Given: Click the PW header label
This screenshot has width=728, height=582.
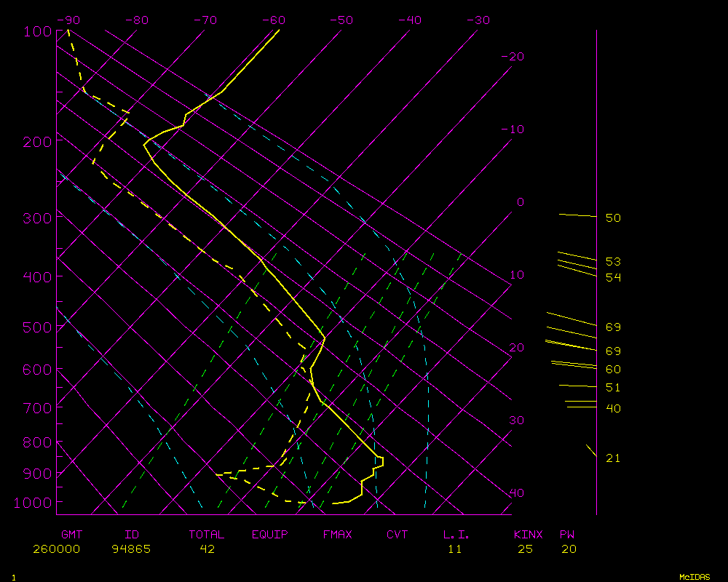Looking at the screenshot, I should click(567, 535).
